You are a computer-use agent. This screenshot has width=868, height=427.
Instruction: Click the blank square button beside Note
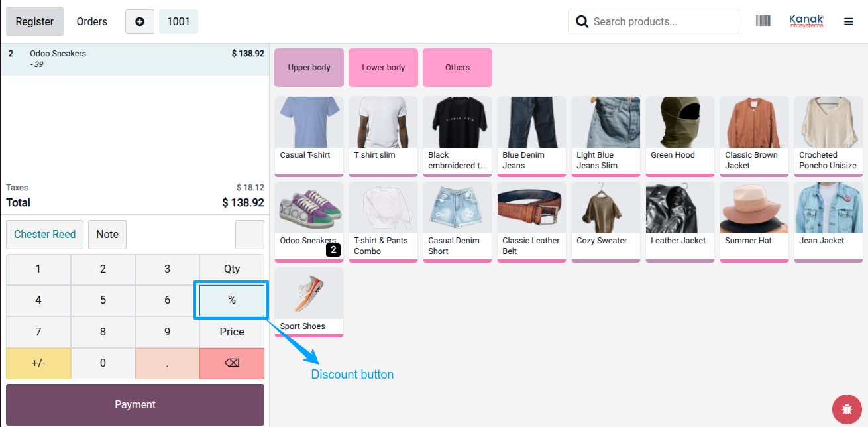coord(250,234)
